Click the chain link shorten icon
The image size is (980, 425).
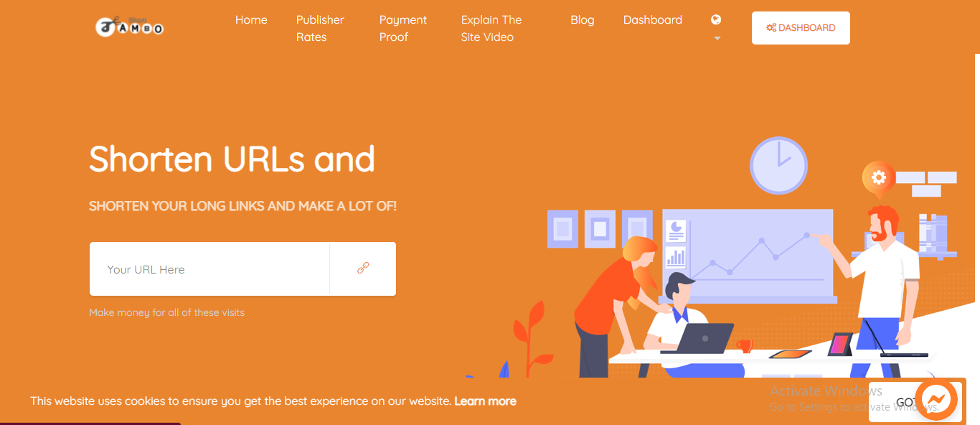(363, 268)
